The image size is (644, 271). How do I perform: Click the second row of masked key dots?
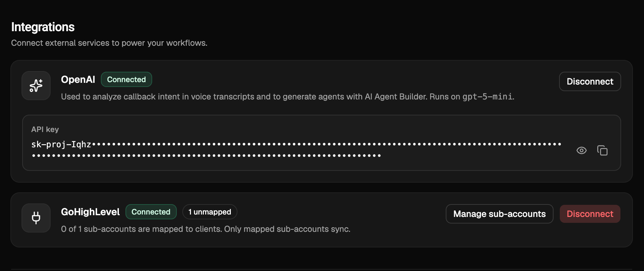[x=207, y=156]
